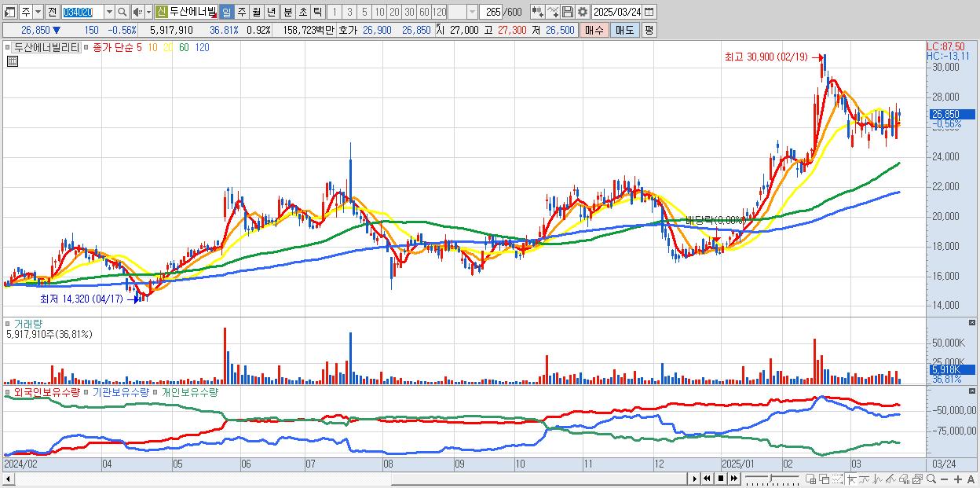Click the 매도 sell button
980x488 pixels.
point(625,30)
